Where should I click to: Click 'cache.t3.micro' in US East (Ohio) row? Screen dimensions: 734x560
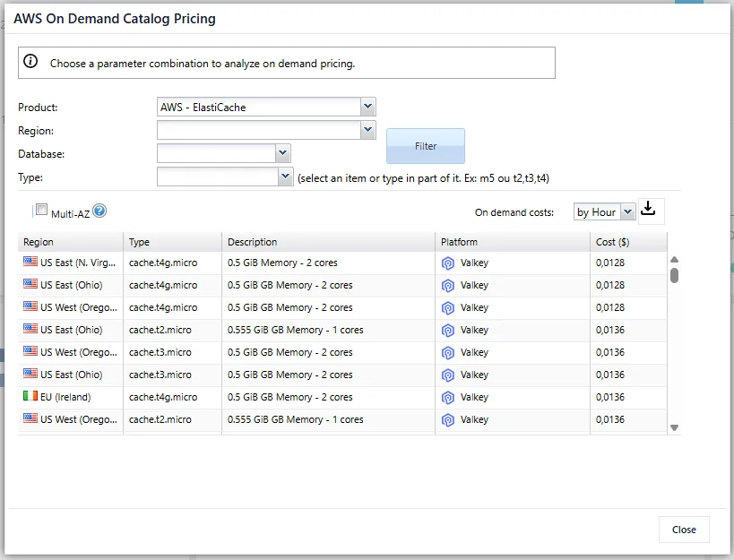[160, 375]
